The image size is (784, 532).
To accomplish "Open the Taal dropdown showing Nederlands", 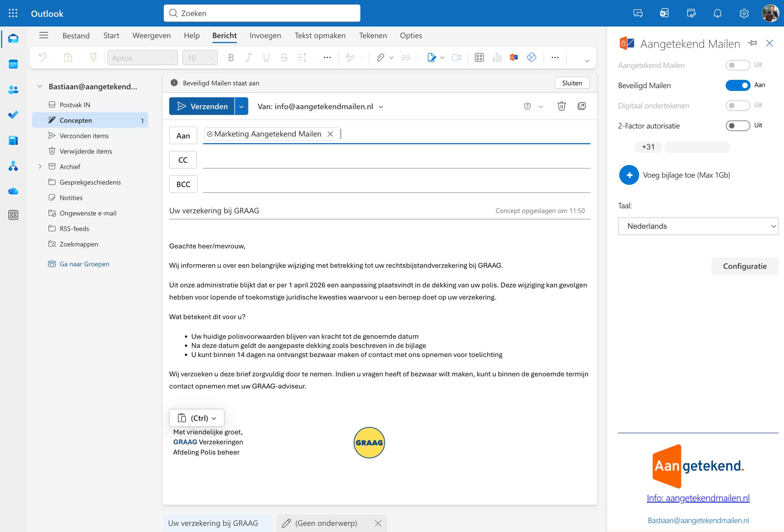I will pyautogui.click(x=698, y=226).
